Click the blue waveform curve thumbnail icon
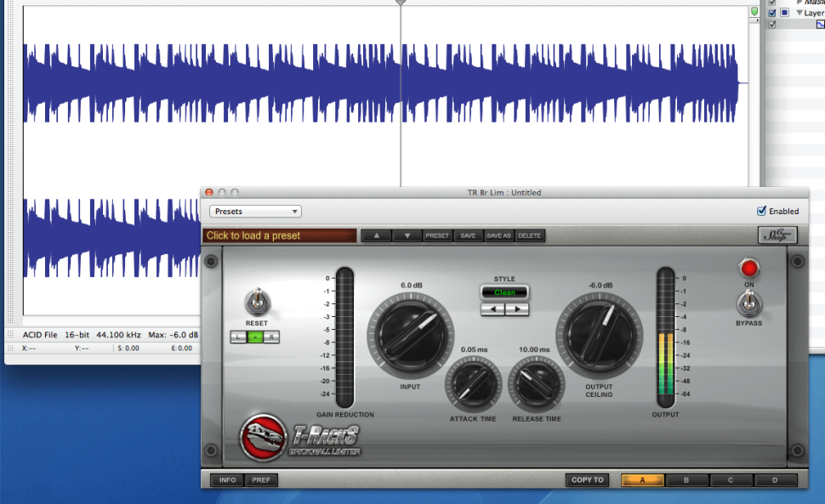The image size is (825, 504). pyautogui.click(x=820, y=24)
